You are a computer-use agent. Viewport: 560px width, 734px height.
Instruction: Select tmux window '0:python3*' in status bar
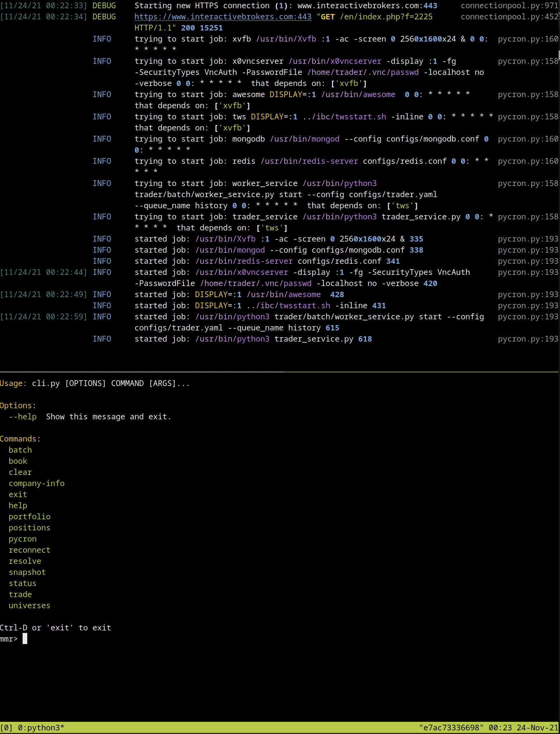coord(41,728)
